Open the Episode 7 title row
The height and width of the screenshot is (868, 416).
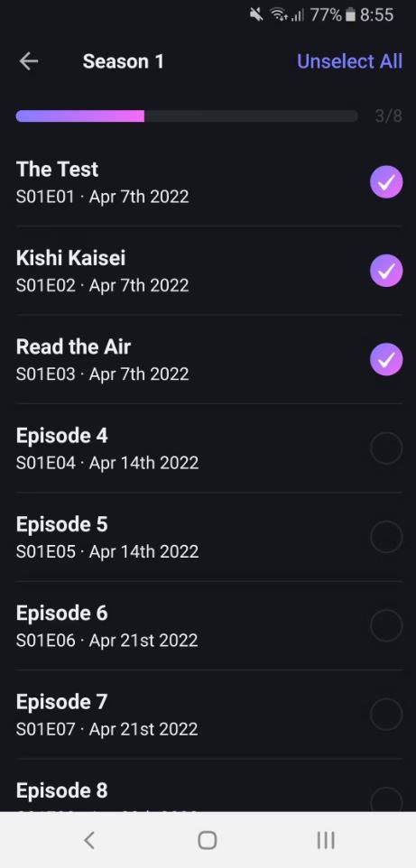coord(208,714)
